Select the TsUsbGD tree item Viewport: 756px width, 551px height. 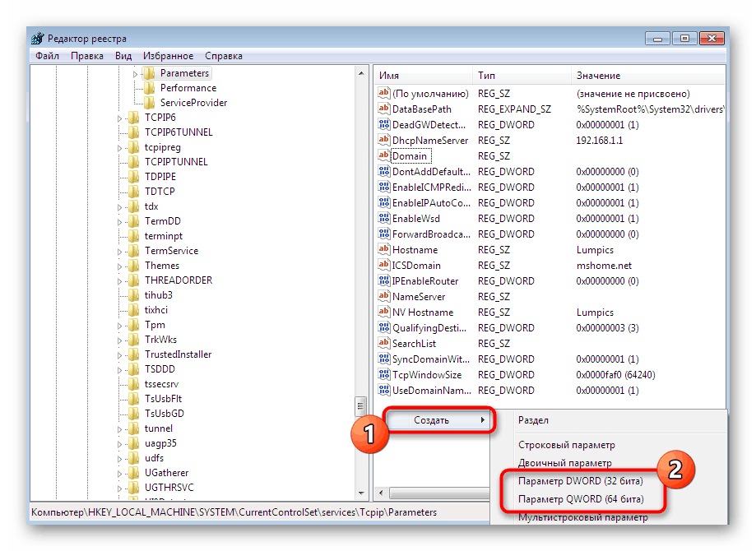pyautogui.click(x=165, y=414)
